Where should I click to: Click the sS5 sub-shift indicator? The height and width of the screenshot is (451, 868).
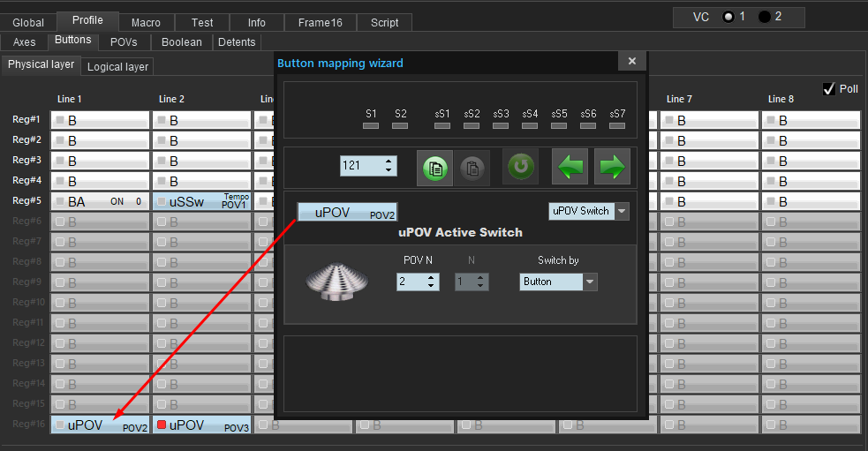coord(559,125)
